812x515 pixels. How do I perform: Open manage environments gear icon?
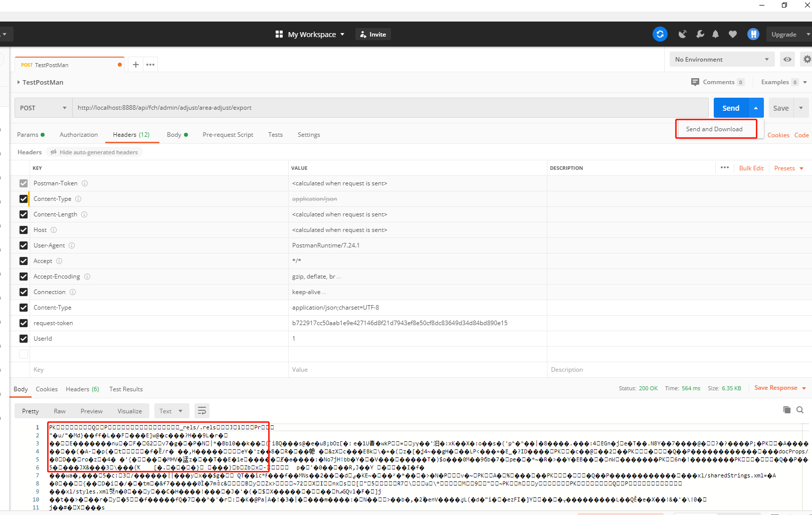[807, 59]
